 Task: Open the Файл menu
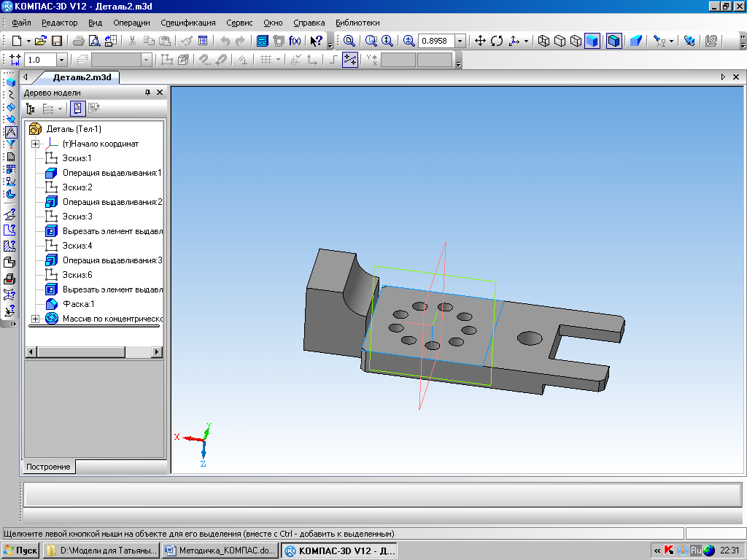[21, 23]
